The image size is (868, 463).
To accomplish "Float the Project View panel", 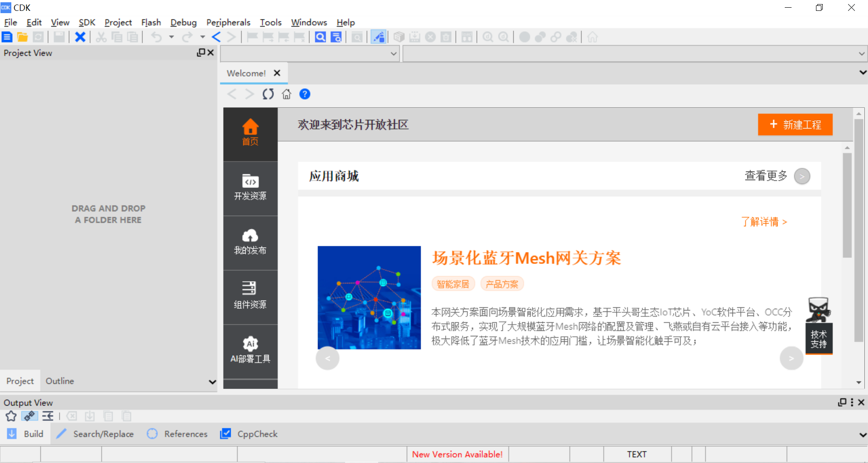I will click(201, 53).
